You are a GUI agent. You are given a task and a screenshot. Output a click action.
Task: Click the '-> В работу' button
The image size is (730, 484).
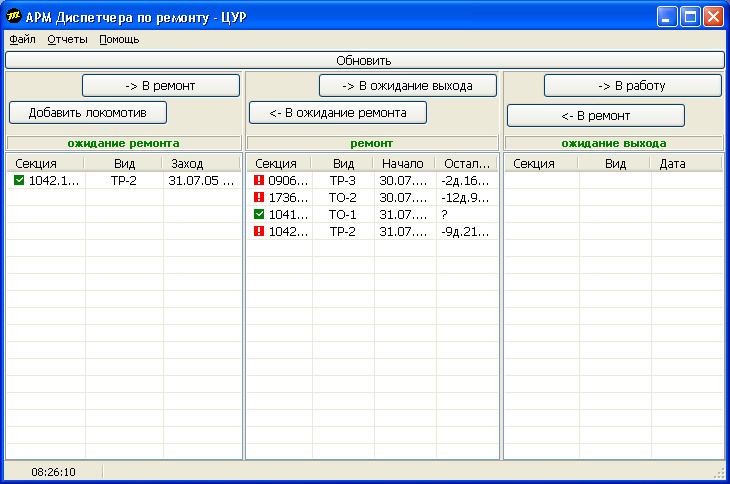pyautogui.click(x=633, y=86)
